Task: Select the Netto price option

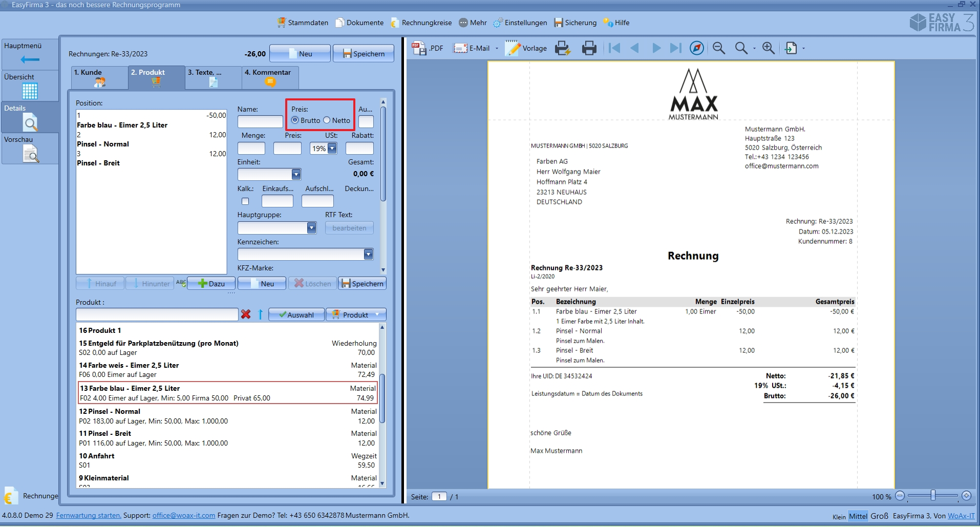Action: [327, 120]
